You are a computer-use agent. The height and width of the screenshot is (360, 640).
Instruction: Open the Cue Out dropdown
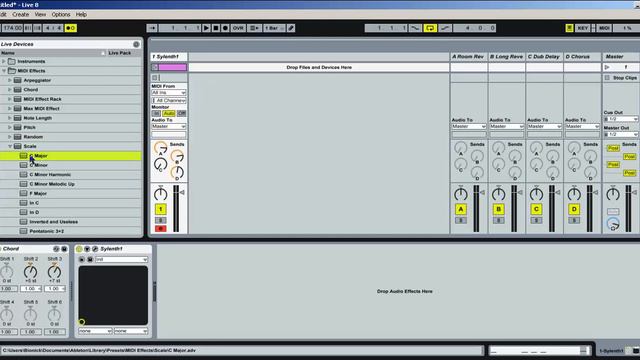point(621,119)
